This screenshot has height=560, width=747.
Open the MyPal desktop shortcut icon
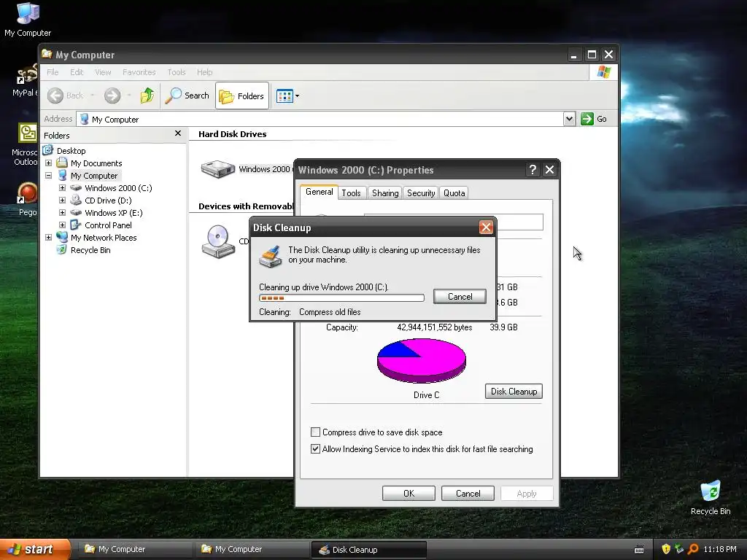pyautogui.click(x=27, y=74)
